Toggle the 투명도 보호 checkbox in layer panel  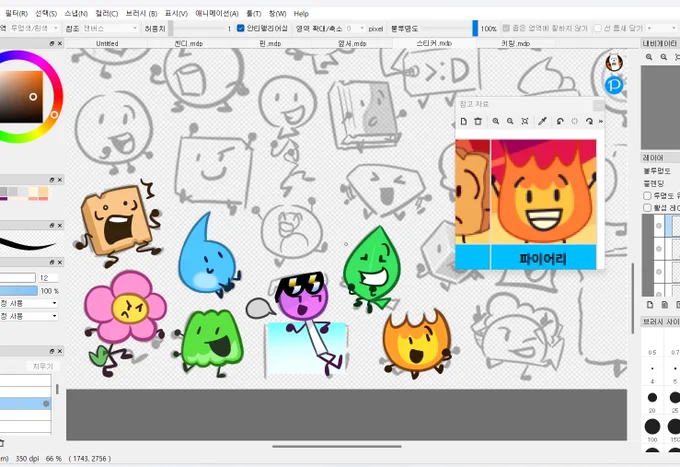647,196
